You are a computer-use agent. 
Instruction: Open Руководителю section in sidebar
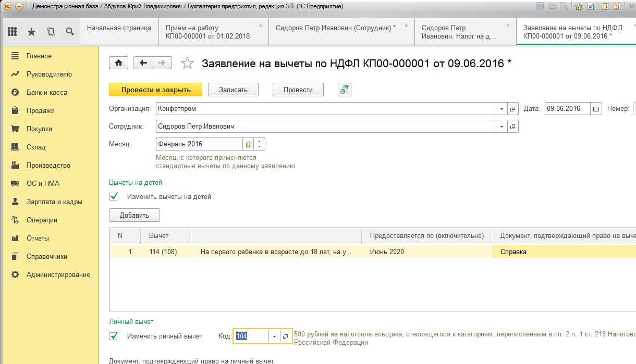49,74
